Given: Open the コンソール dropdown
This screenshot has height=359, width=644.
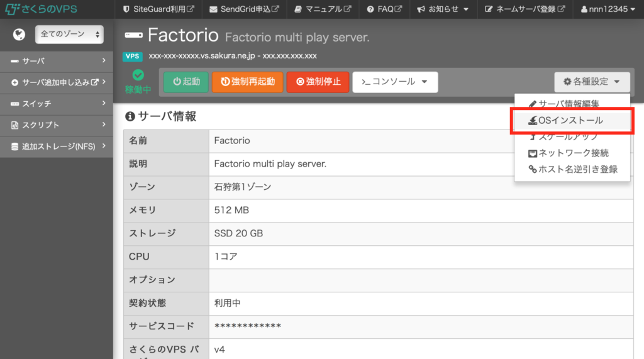Looking at the screenshot, I should [395, 82].
